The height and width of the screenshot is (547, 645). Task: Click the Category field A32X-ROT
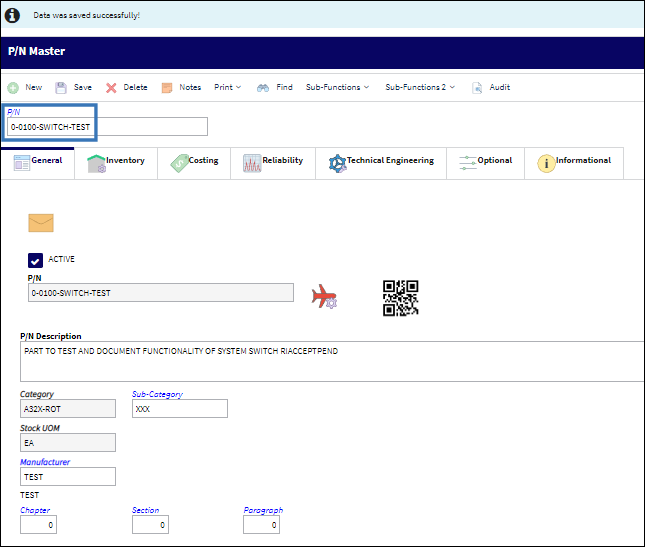pos(68,409)
